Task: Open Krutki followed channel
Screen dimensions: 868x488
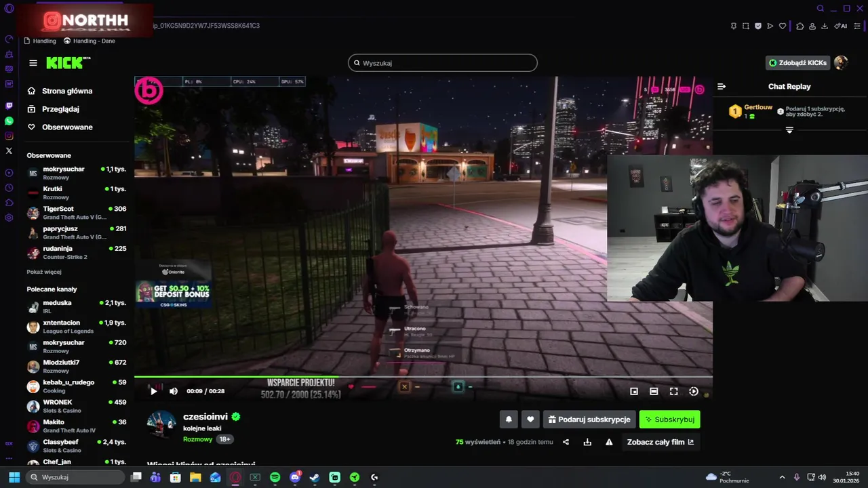Action: [x=77, y=192]
